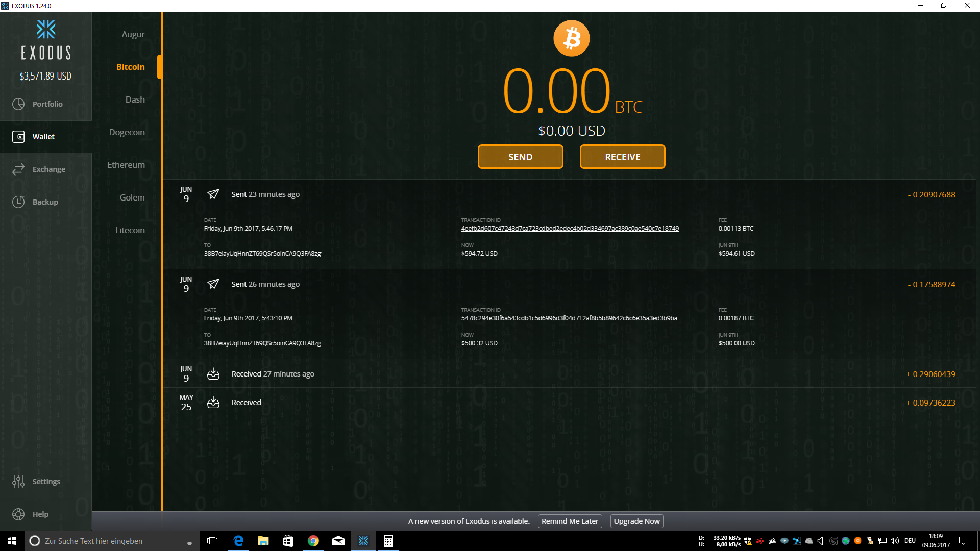
Task: Open File Explorer from taskbar
Action: 263,541
